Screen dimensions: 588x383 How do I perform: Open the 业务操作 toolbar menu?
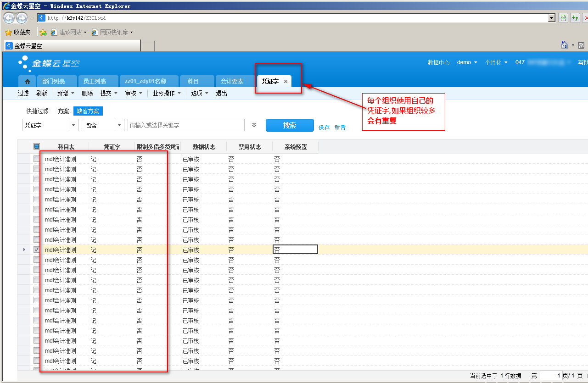click(166, 93)
